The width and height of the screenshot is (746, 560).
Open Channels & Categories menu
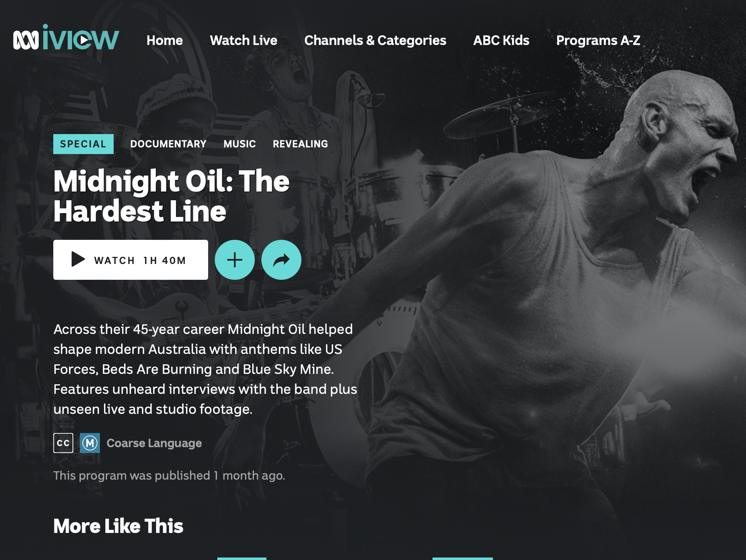pos(375,40)
